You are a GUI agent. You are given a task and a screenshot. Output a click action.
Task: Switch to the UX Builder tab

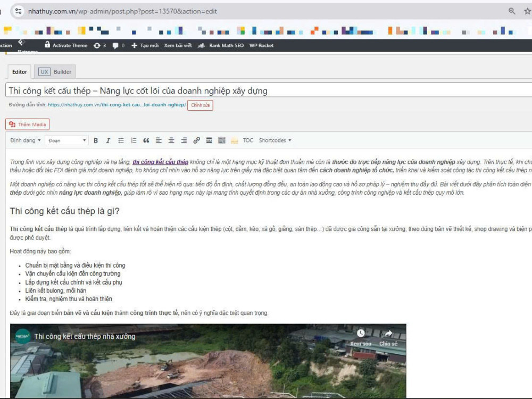coord(55,72)
